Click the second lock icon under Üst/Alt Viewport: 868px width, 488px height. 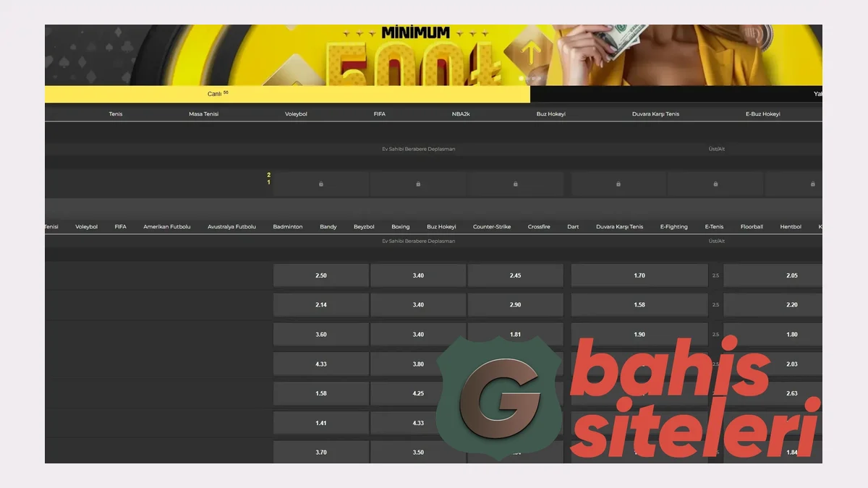coord(715,184)
